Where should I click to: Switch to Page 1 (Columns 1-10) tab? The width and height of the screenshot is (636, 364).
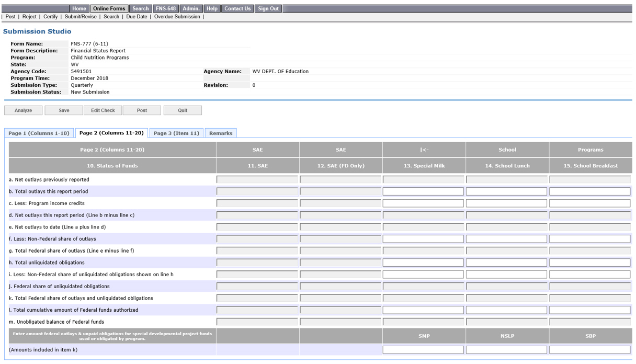(39, 133)
